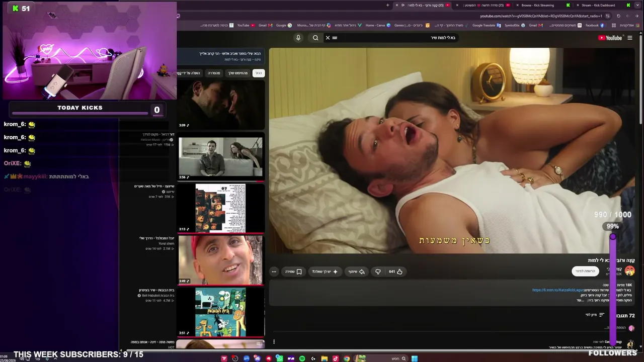Open the on-screen keyboard in search box
This screenshot has height=362, width=644.
click(x=335, y=38)
